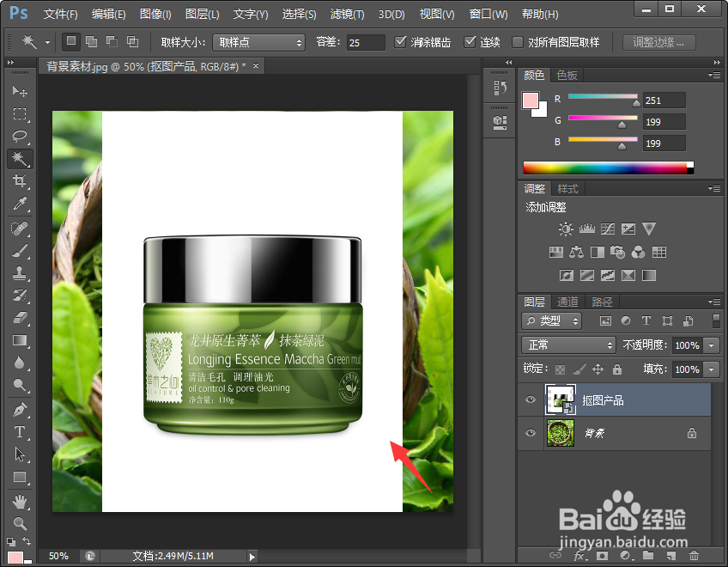The image size is (728, 567).
Task: Select the Eraser tool
Action: click(20, 318)
